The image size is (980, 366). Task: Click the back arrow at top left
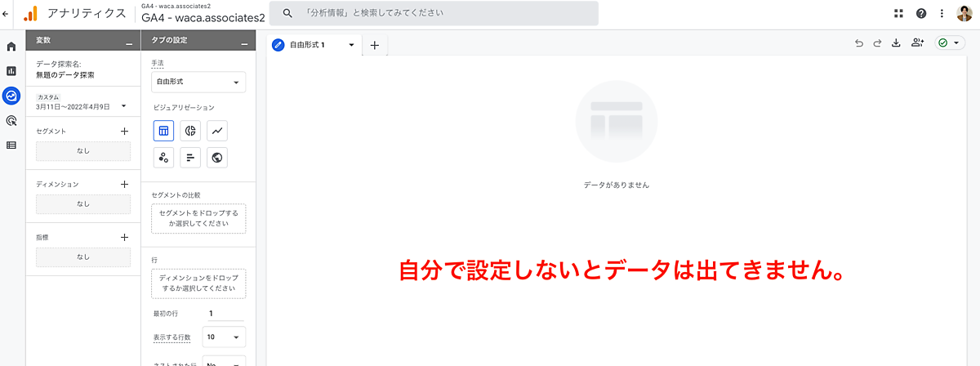7,14
